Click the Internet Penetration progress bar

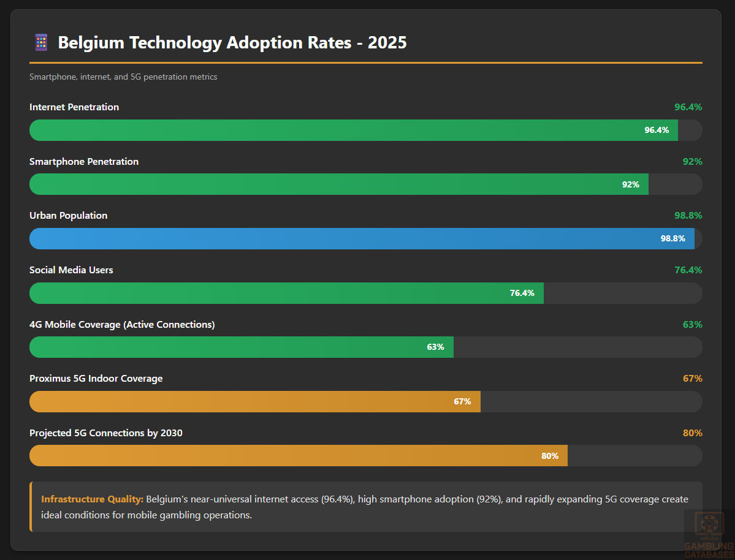353,131
